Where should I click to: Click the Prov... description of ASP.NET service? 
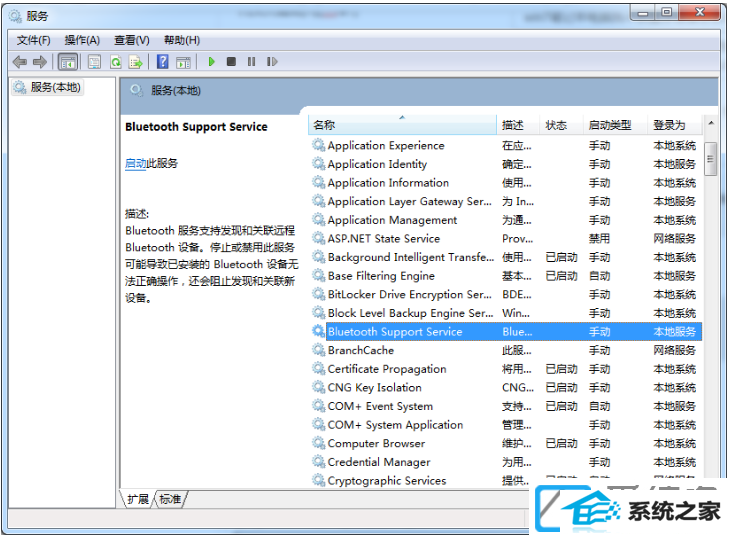pos(517,239)
